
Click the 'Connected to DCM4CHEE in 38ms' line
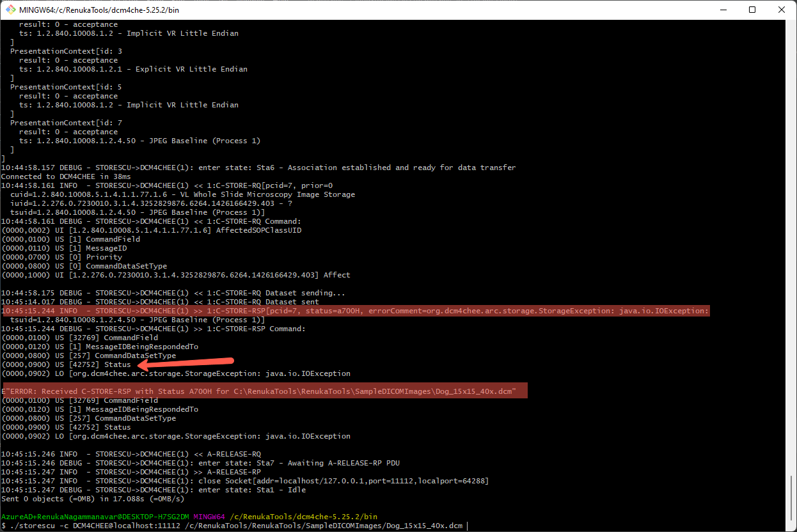coord(66,176)
